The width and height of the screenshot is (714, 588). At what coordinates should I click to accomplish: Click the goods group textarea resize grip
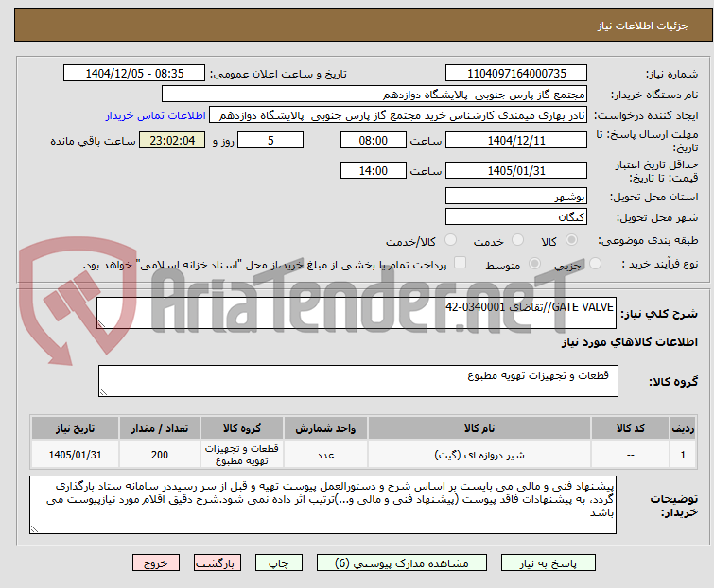click(103, 392)
